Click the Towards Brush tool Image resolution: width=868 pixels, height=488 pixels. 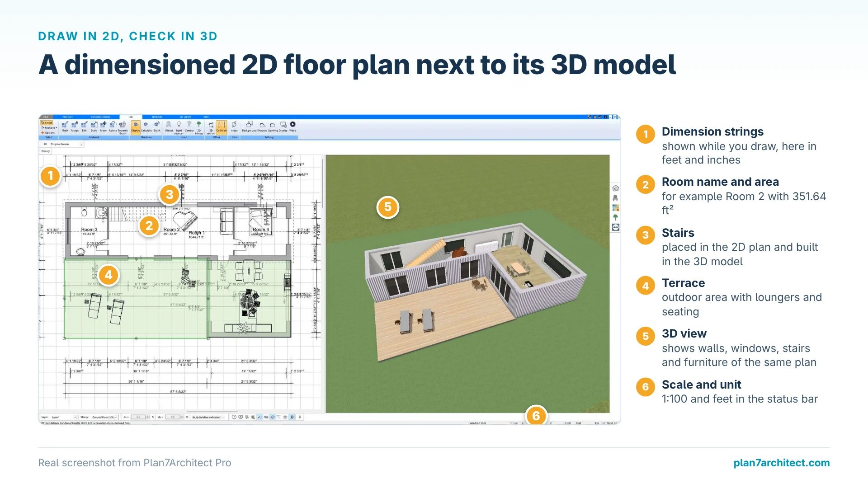[123, 127]
